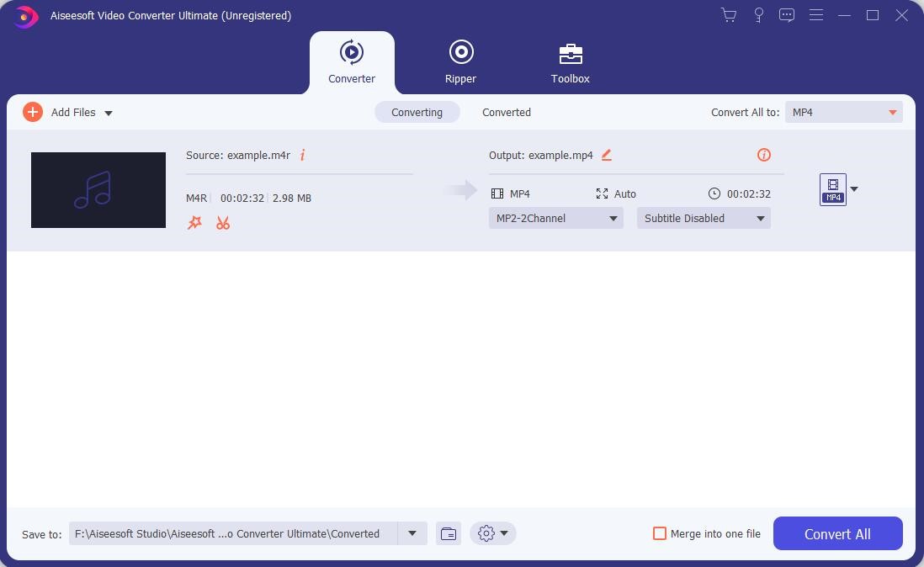This screenshot has width=924, height=567.
Task: Click the Auto resolution text
Action: 624,193
